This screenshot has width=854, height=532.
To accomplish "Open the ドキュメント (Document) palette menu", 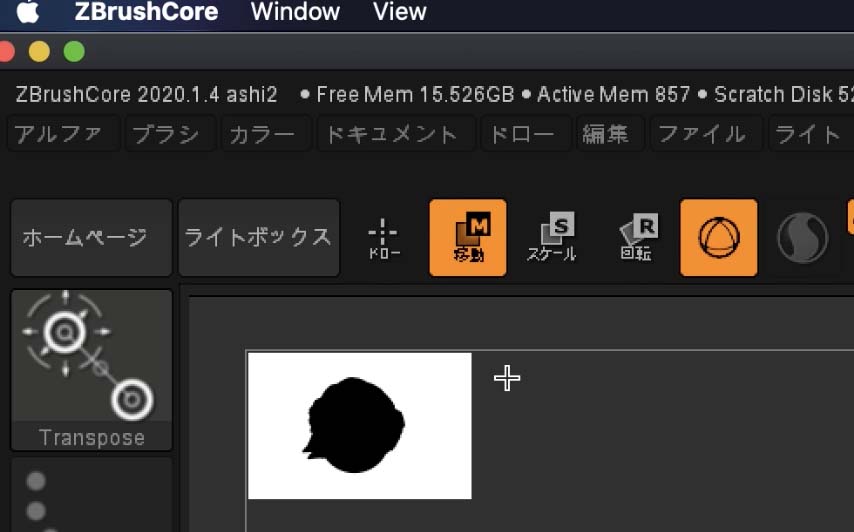I will [395, 134].
